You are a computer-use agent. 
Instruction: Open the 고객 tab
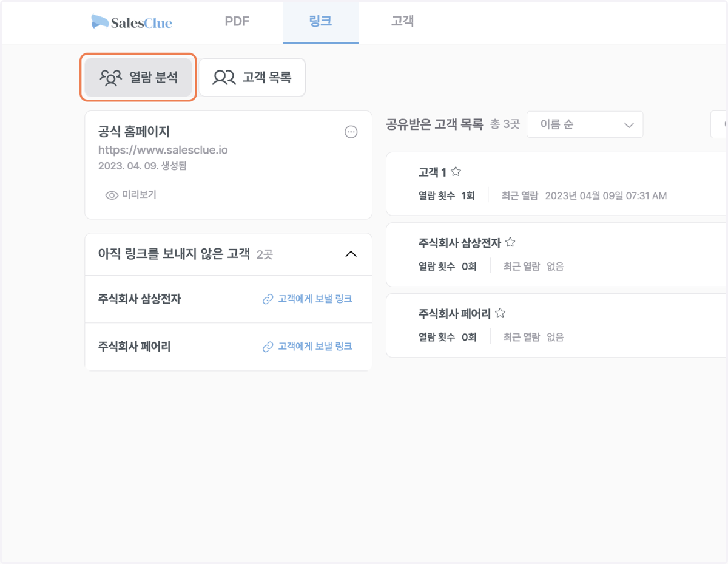coord(402,21)
